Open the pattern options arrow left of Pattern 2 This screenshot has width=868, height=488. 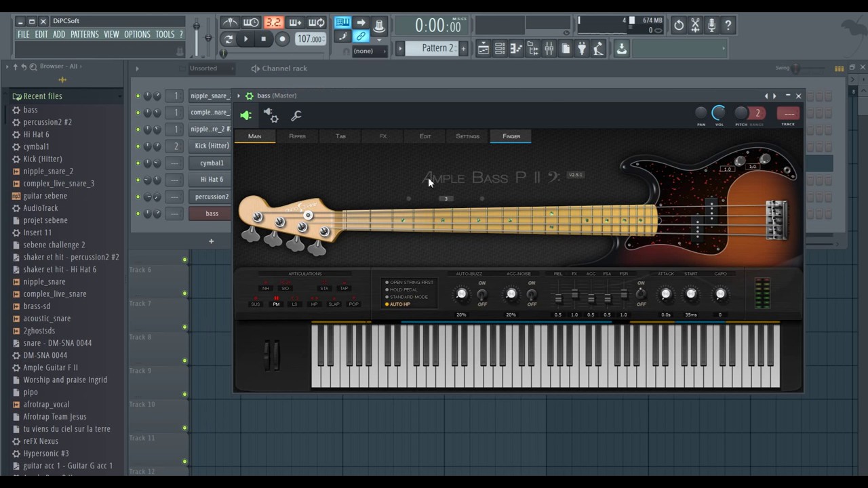click(x=400, y=48)
